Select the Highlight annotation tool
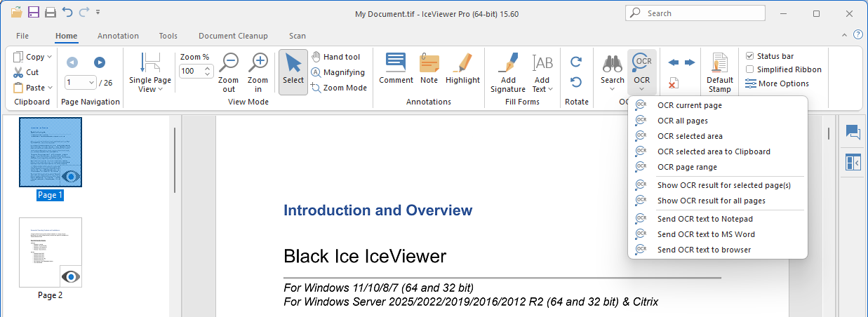 click(462, 69)
